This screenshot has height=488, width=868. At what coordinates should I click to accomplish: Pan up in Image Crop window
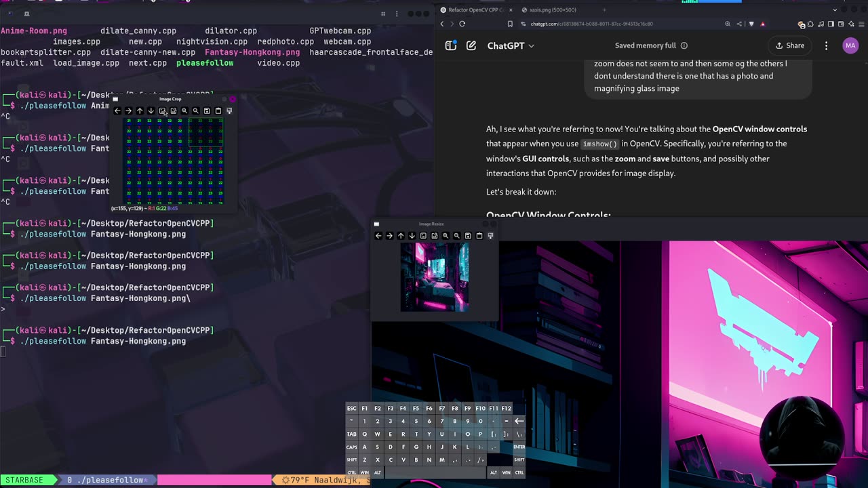coord(140,110)
